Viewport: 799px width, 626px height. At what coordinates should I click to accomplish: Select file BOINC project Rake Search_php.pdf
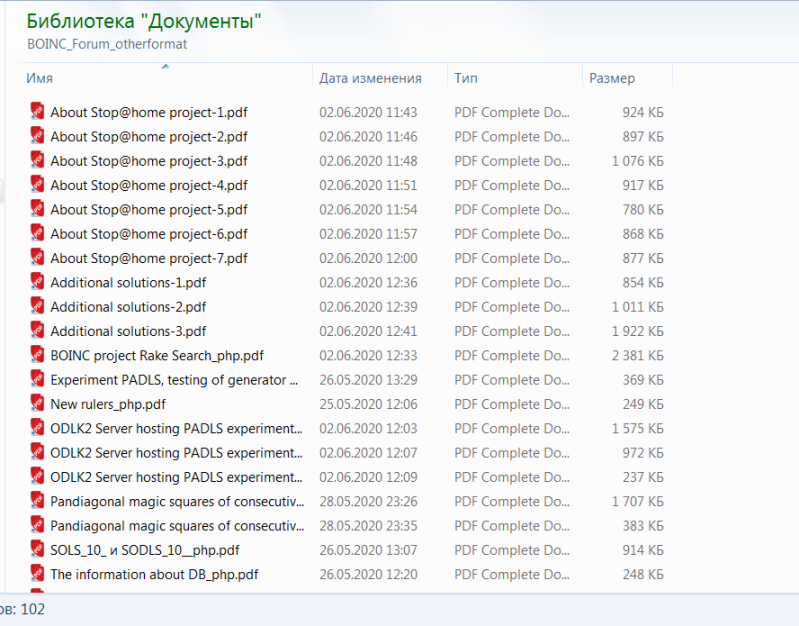[157, 355]
